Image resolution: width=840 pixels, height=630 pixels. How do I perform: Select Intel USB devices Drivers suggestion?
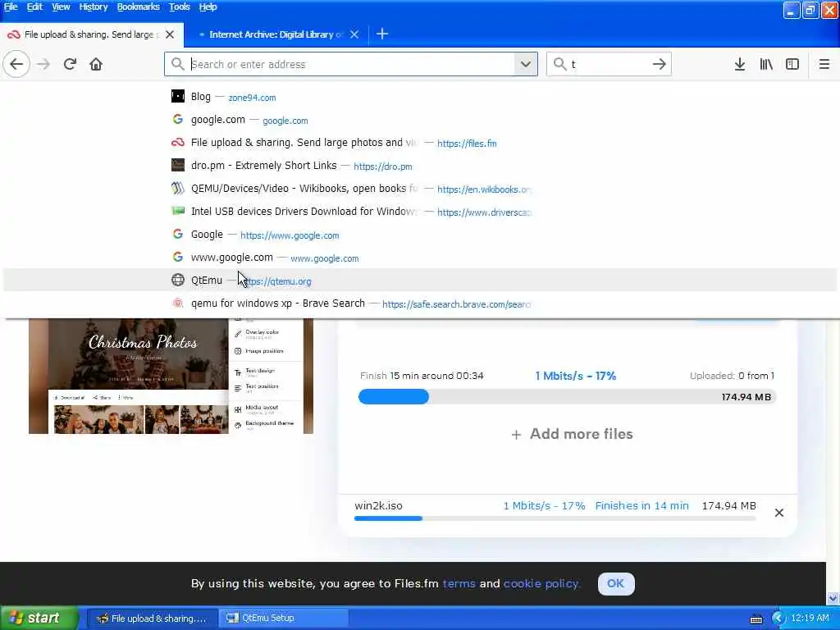(x=419, y=212)
